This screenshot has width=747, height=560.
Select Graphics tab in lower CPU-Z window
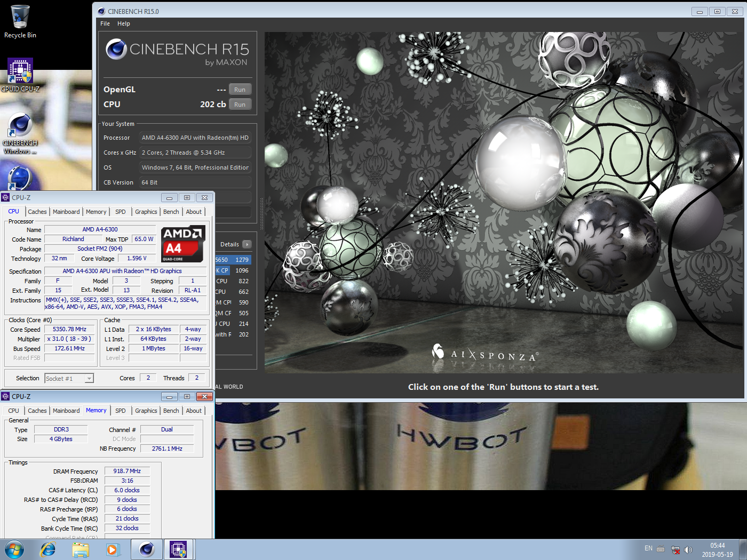tap(146, 411)
